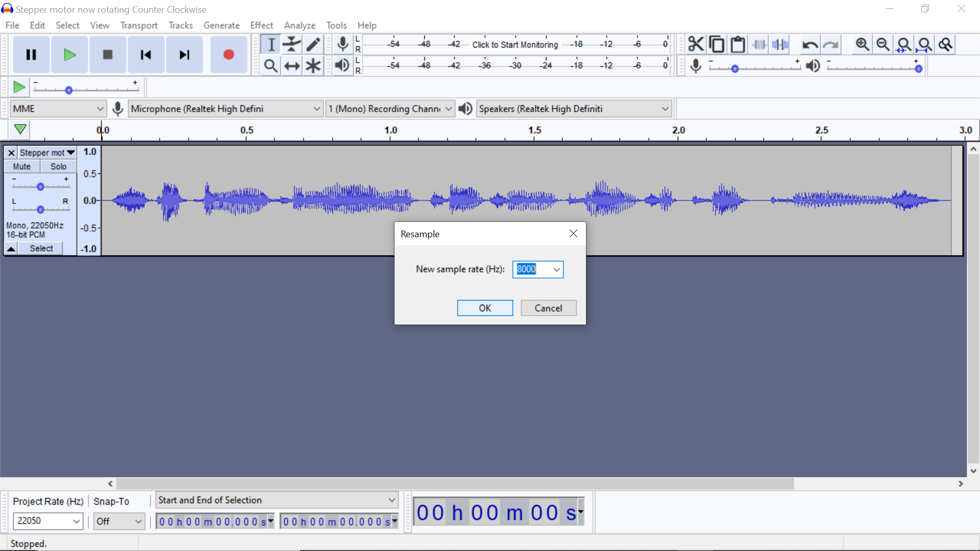The image size is (980, 551).
Task: Close the Resample dialog with X
Action: point(573,234)
